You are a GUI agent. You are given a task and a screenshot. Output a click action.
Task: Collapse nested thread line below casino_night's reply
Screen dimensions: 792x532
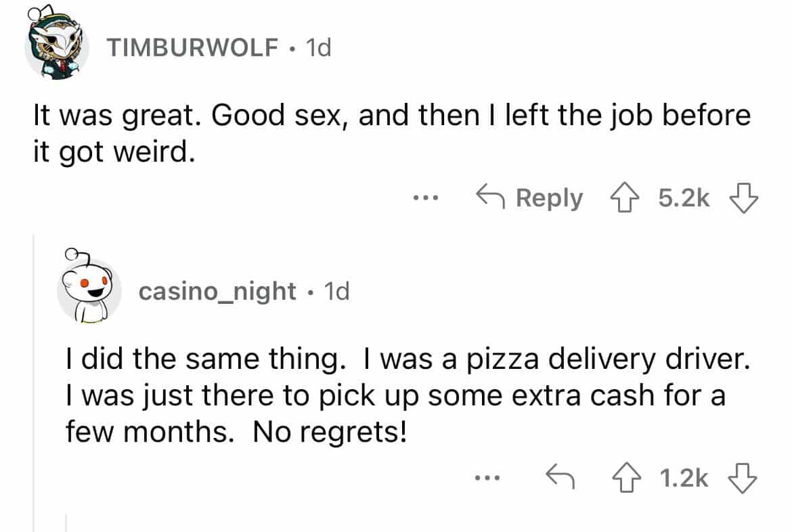click(66, 523)
